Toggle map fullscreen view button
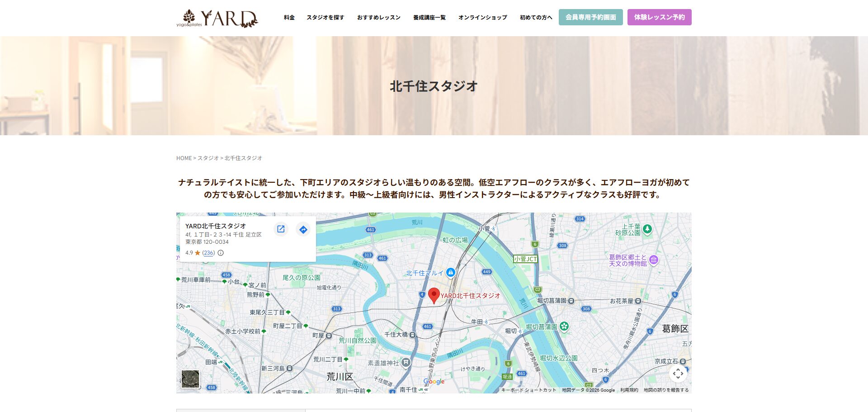The image size is (868, 412). (678, 374)
